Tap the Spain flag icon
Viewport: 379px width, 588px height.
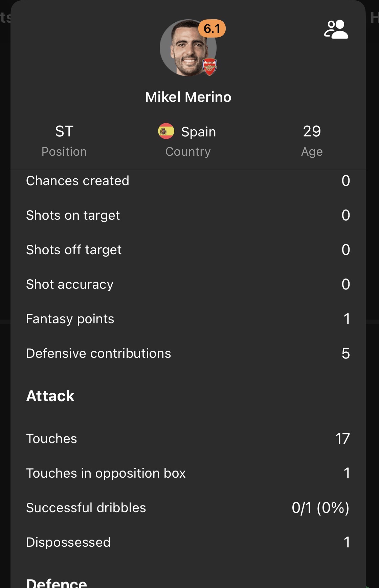coord(166,131)
